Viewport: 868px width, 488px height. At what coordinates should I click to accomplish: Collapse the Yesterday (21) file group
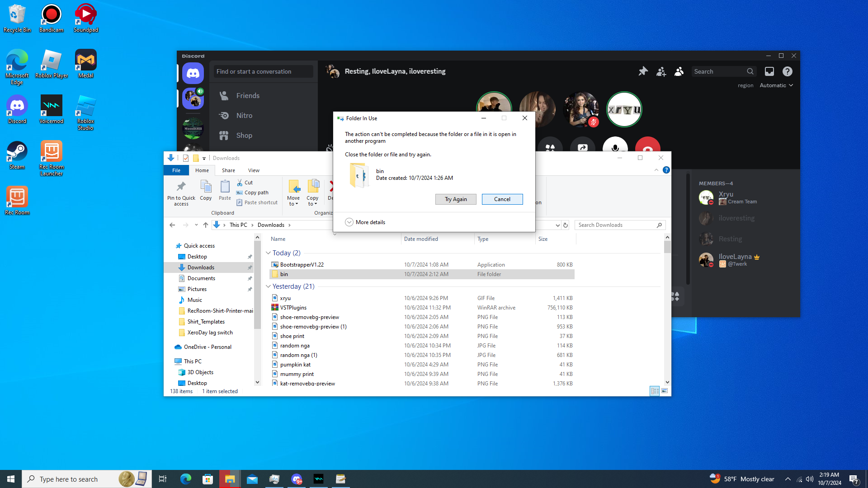pos(268,286)
